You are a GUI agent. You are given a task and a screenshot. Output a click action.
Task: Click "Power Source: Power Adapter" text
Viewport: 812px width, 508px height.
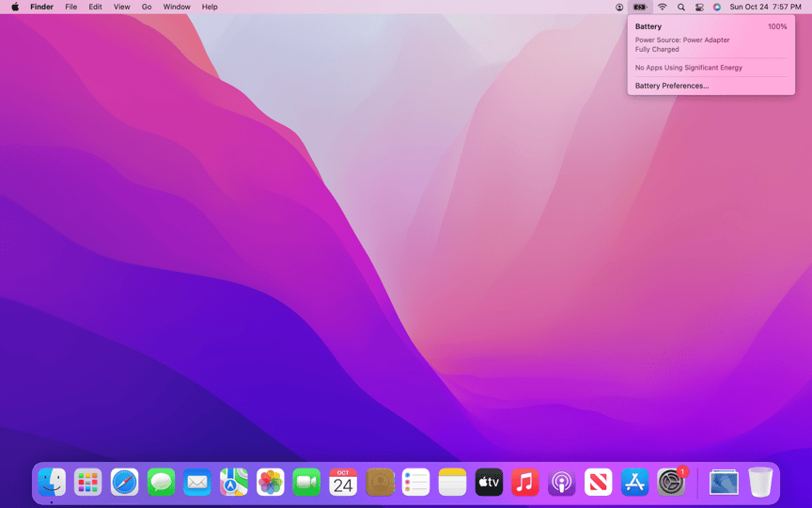(682, 40)
